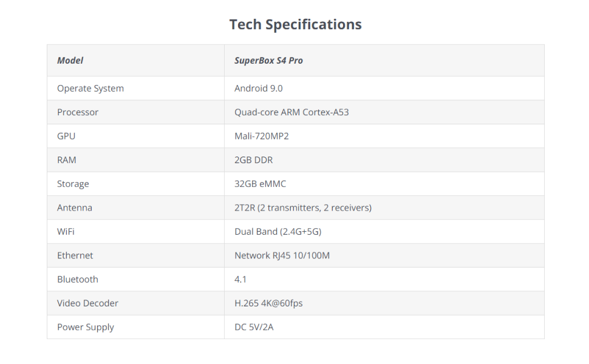Click the Quad-core ARM Cortex-A53 value
This screenshot has height=364, width=589.
291,112
